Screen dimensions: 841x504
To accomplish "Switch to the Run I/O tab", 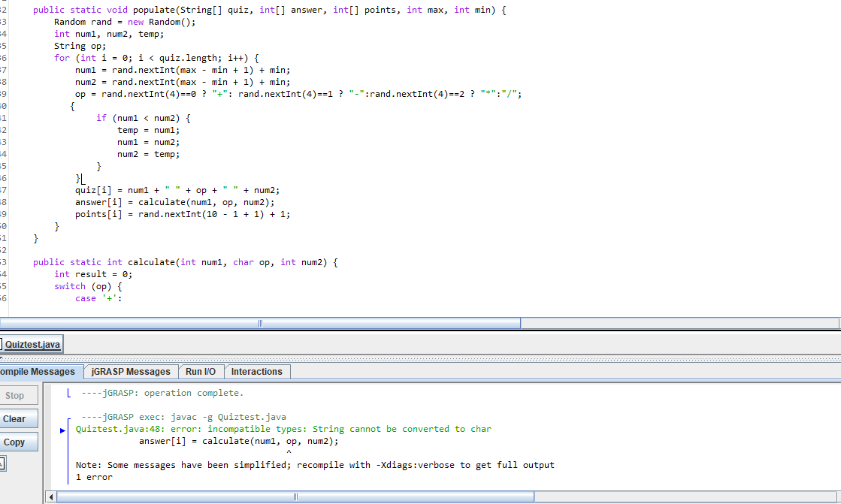I will [201, 371].
